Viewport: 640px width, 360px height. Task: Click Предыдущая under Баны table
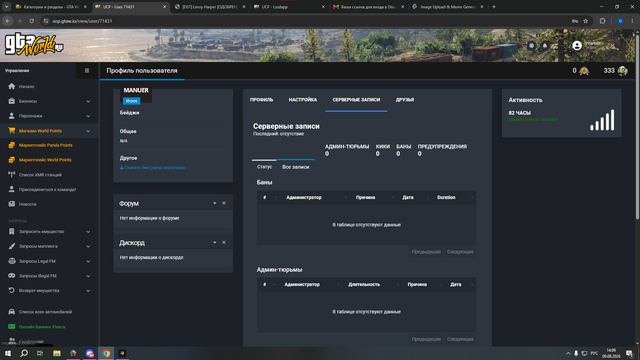426,252
